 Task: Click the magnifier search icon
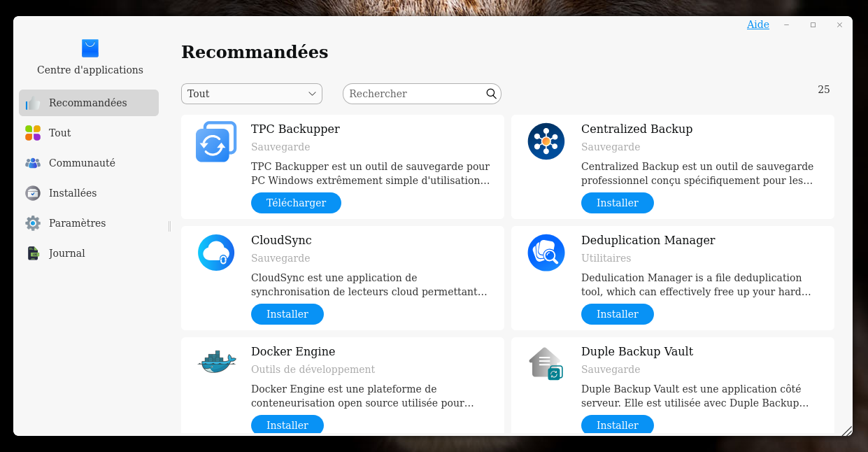pos(491,94)
